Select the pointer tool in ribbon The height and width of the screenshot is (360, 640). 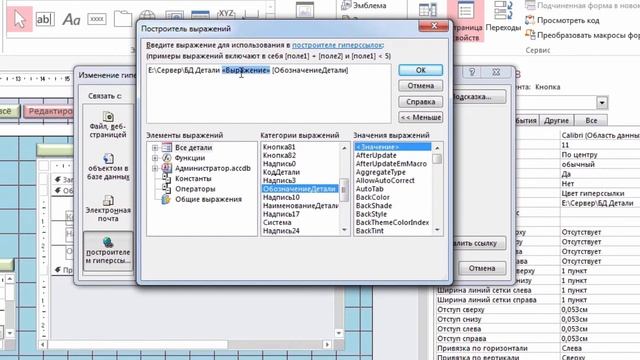point(19,19)
